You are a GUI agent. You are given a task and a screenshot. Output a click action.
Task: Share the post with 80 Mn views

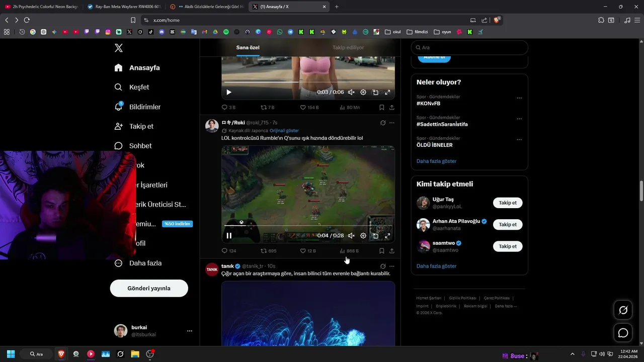click(x=392, y=107)
